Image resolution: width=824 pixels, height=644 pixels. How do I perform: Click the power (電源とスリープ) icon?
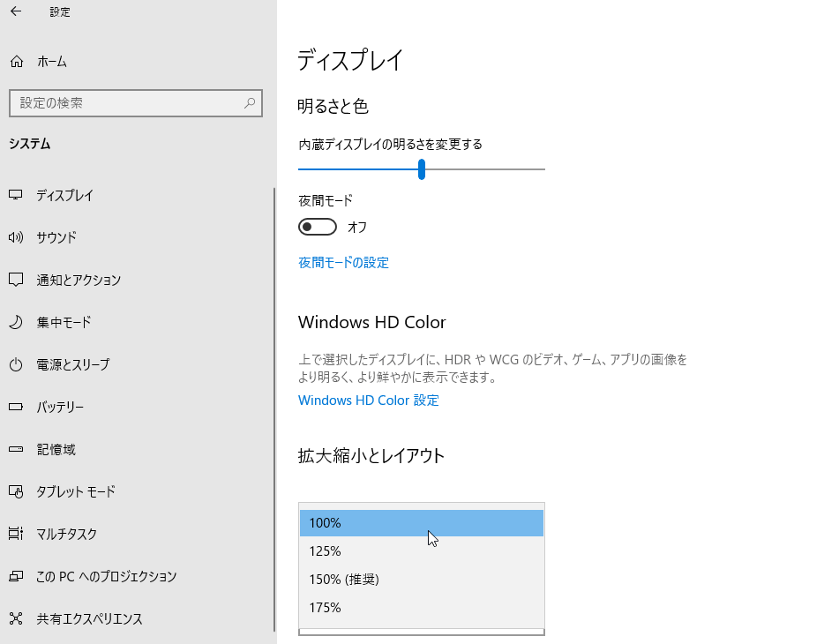pos(16,364)
